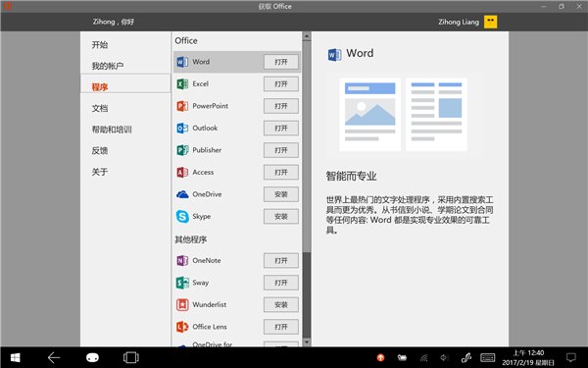Open PowerPoint with its 打开 button
Screen dimensions: 588x368
click(x=281, y=106)
